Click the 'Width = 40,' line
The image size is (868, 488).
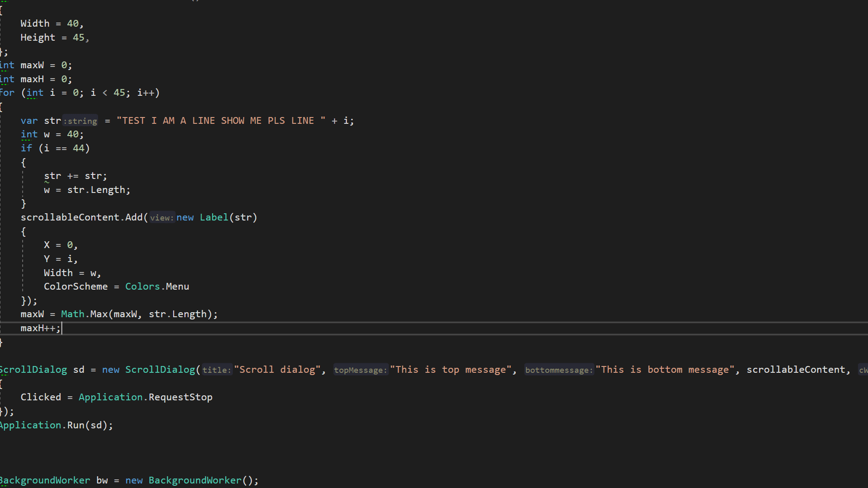[52, 23]
